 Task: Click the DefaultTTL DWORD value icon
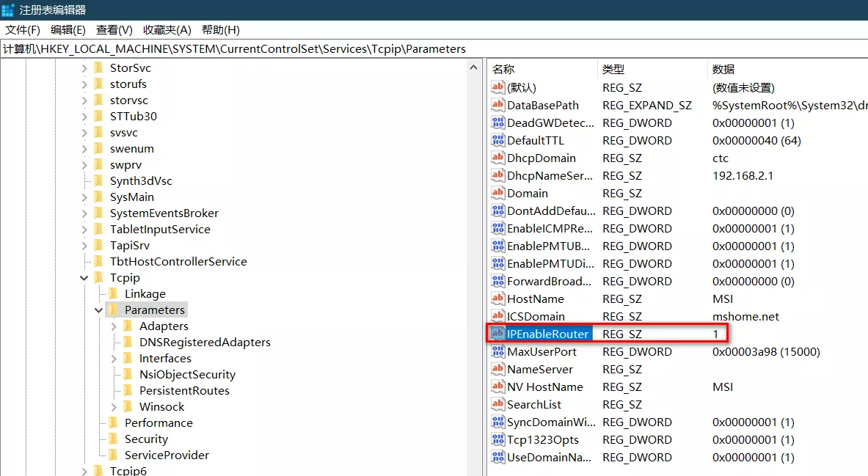pyautogui.click(x=498, y=140)
